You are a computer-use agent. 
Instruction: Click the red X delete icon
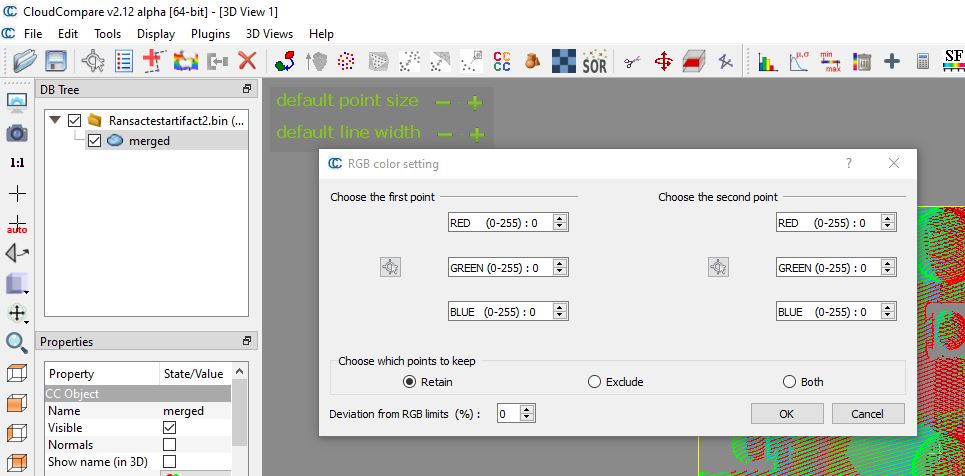coord(247,62)
